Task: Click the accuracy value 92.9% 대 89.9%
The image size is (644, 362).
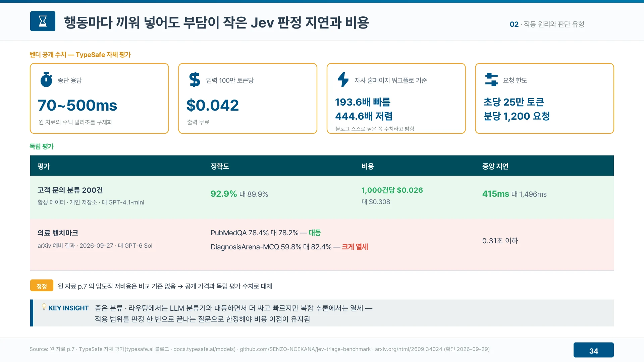Action: (x=239, y=194)
